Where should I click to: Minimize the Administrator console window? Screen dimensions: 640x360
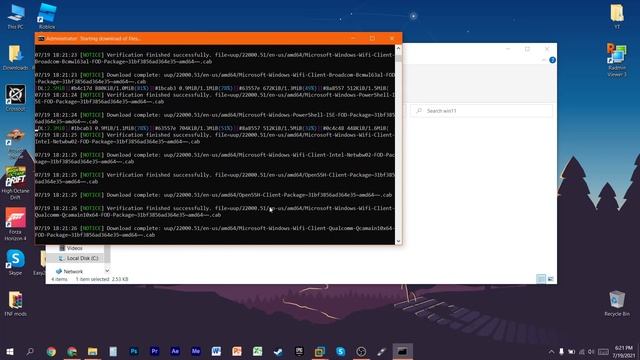pyautogui.click(x=353, y=38)
